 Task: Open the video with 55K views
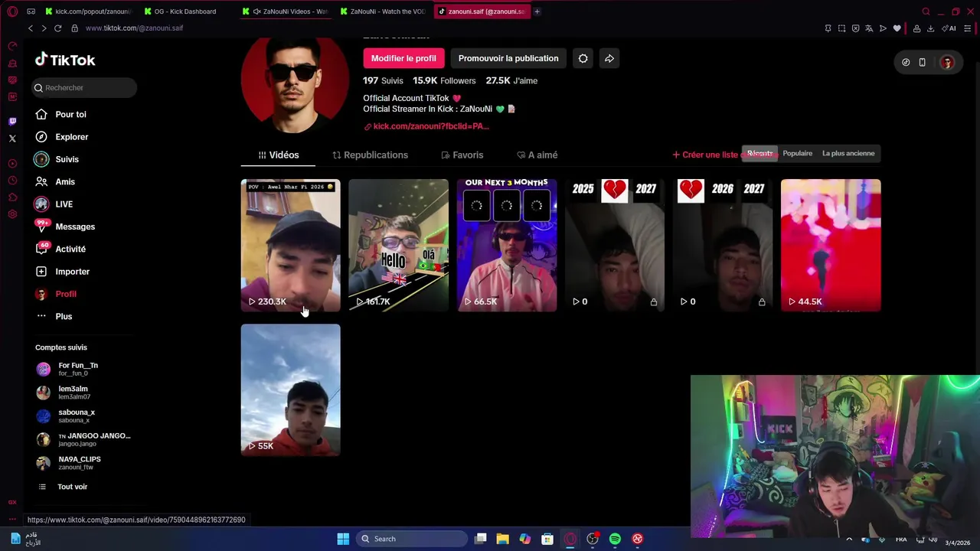290,390
